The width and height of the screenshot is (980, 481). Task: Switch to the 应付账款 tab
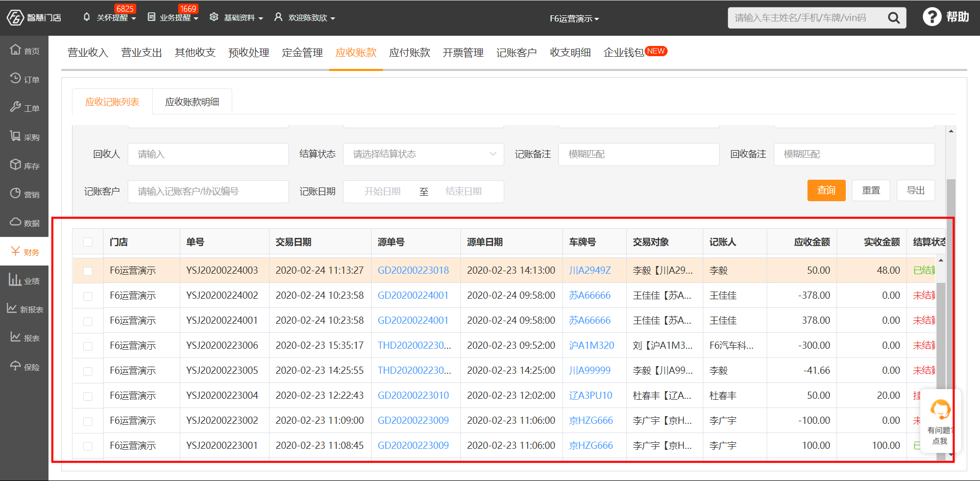coord(409,53)
